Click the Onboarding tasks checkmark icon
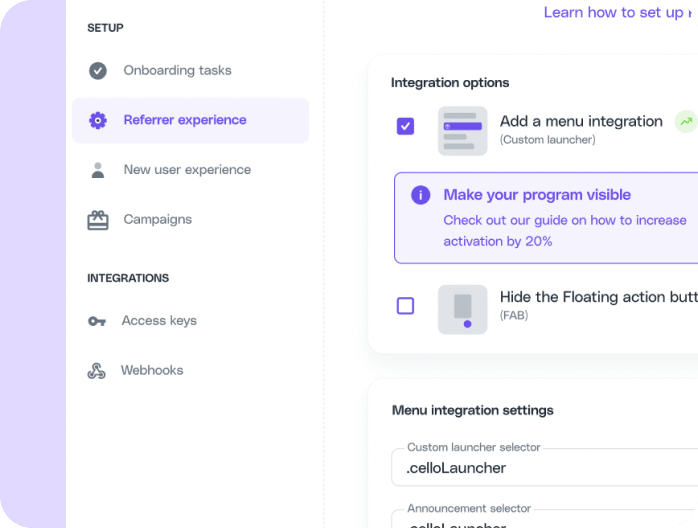This screenshot has width=698, height=528. [98, 71]
